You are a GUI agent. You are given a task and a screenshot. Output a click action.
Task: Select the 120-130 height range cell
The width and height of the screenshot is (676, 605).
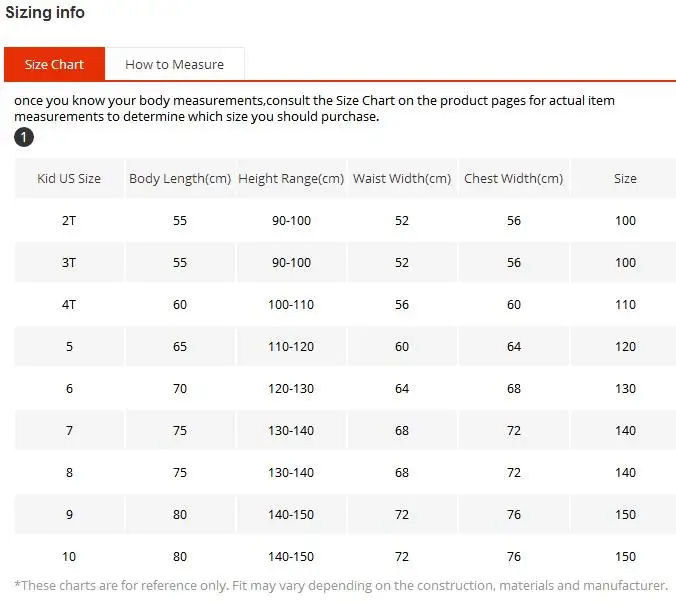[x=292, y=389]
